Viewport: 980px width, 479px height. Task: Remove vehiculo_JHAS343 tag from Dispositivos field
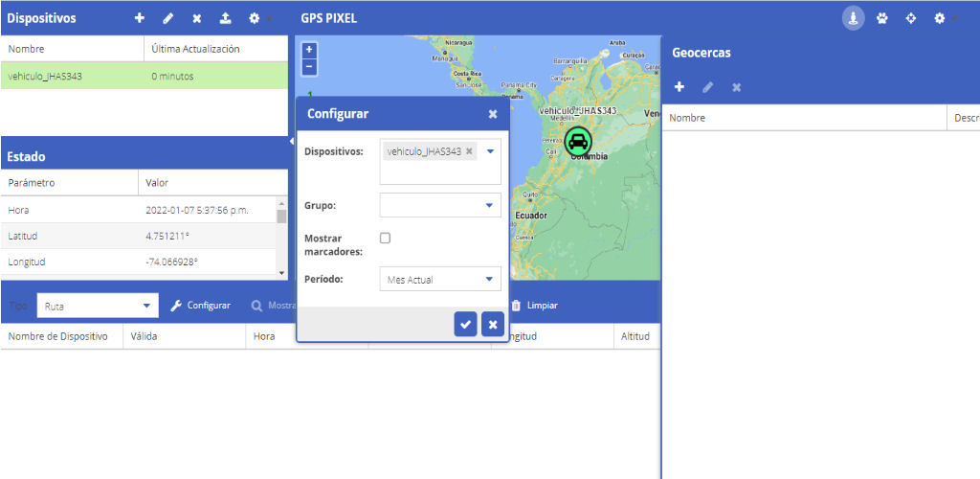[x=469, y=150]
